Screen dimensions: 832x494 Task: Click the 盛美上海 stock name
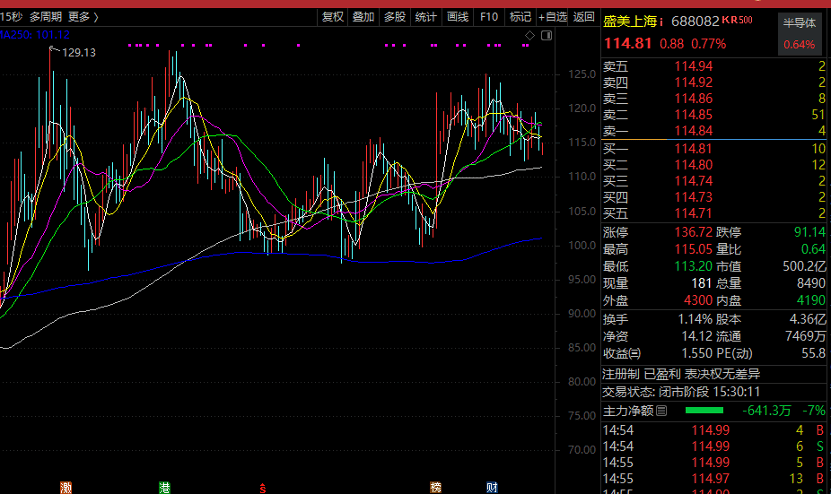point(630,21)
